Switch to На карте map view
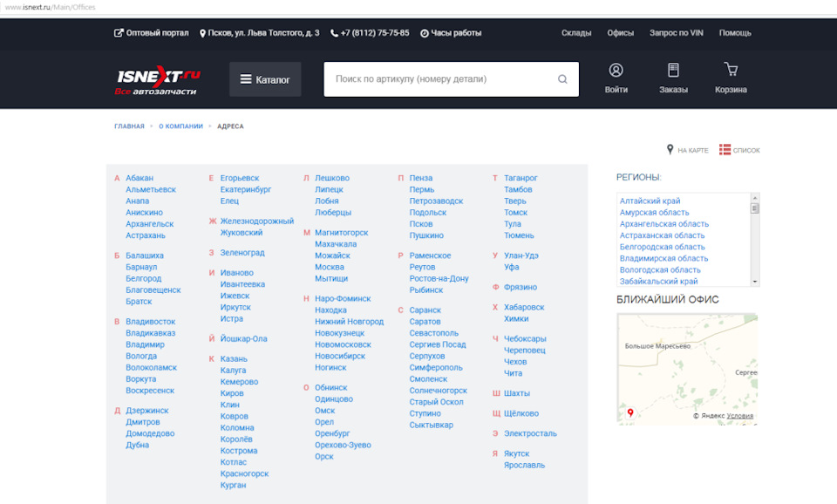 click(670, 150)
